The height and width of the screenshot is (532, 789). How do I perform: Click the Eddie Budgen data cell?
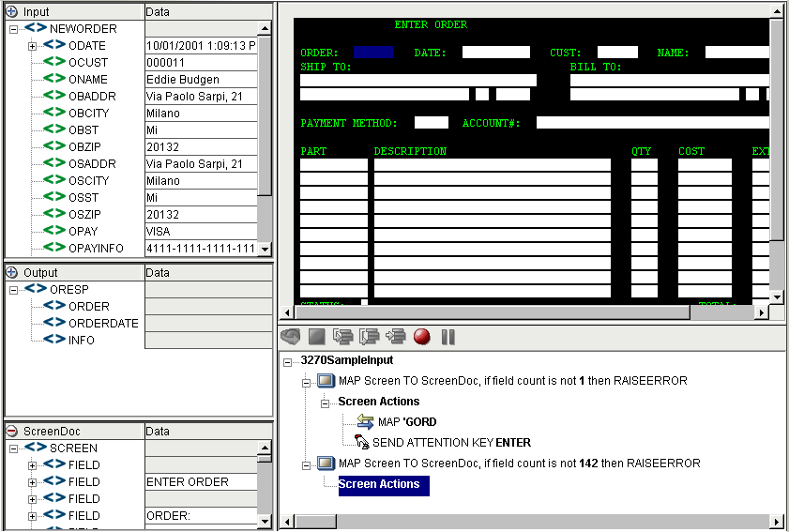click(202, 79)
